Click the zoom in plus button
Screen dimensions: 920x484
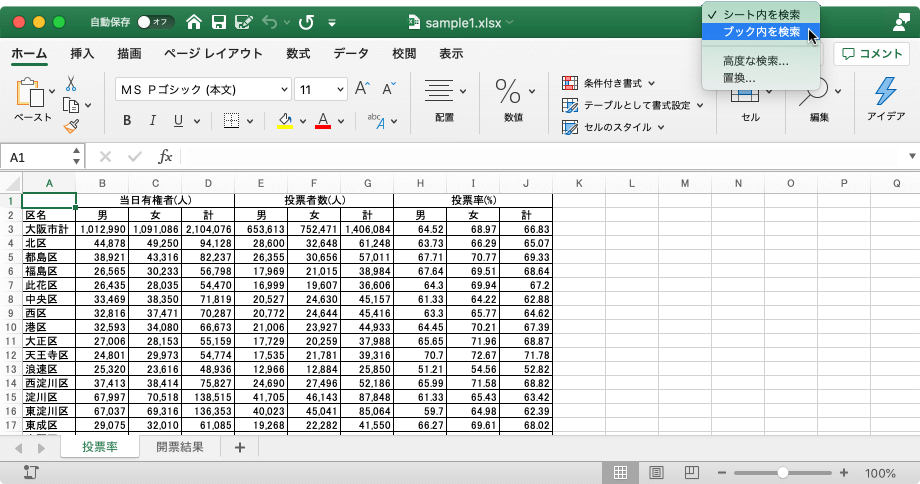click(x=844, y=472)
